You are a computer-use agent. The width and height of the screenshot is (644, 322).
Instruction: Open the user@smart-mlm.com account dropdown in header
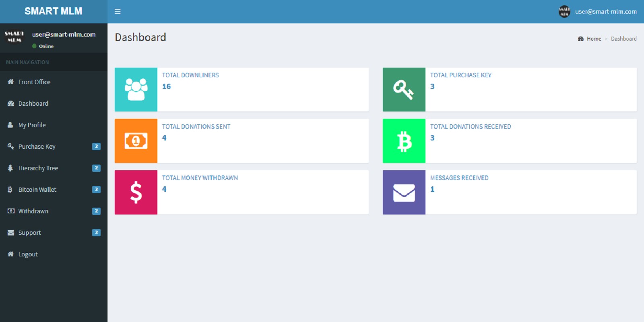[598, 11]
